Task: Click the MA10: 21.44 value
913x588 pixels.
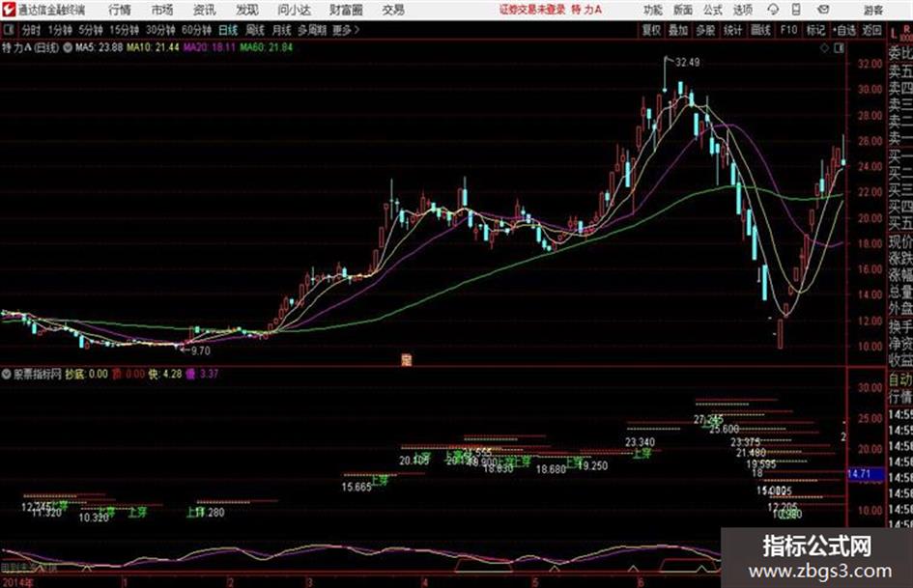Action: [154, 47]
